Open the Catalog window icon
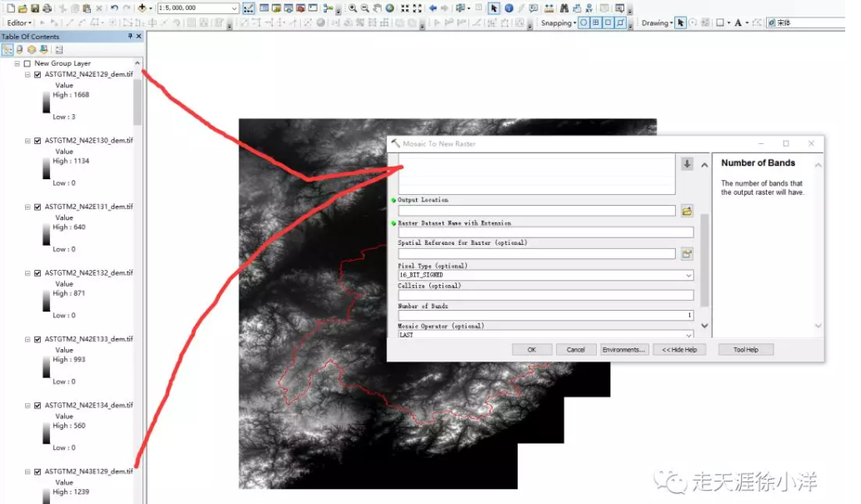The height and width of the screenshot is (504, 861). click(x=277, y=7)
